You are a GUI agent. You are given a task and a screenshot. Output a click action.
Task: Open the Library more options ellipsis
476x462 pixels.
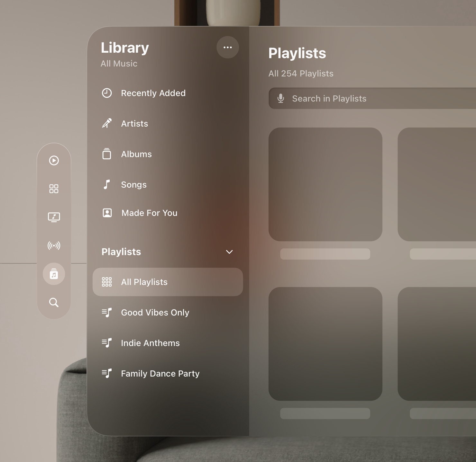(228, 47)
